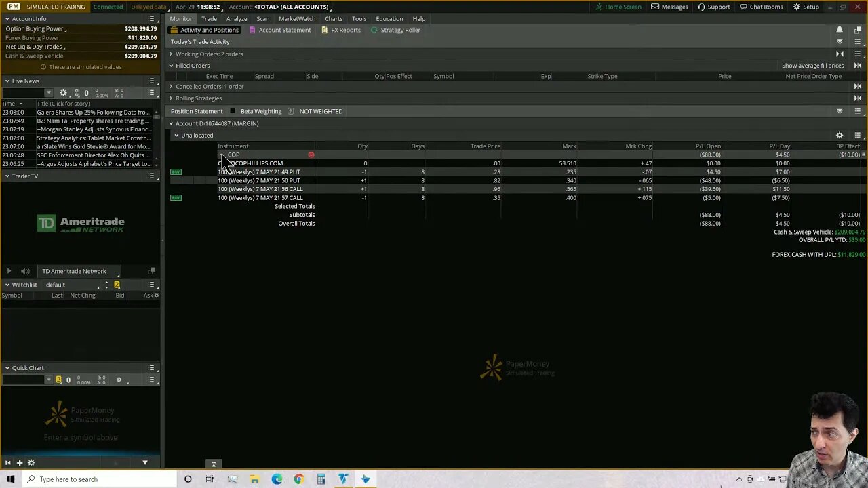
Task: Select the 7 MAY 21 49 PUT row
Action: pyautogui.click(x=515, y=172)
